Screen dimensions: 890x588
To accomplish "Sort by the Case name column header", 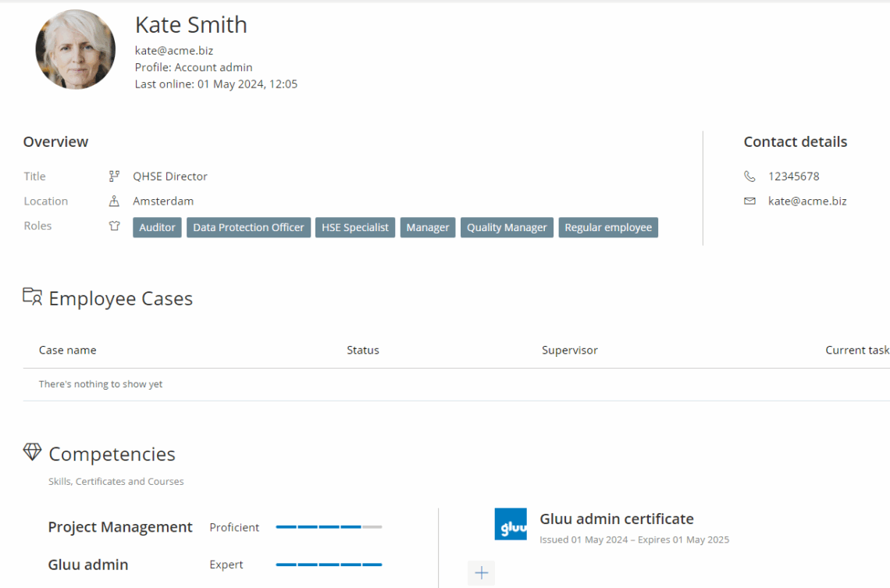I will pyautogui.click(x=68, y=350).
